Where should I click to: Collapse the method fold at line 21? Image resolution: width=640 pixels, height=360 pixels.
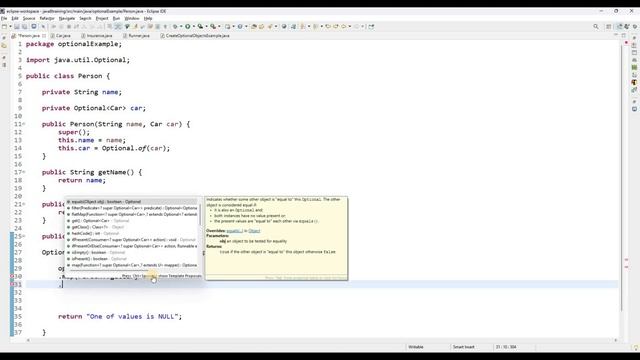[x=24, y=204]
